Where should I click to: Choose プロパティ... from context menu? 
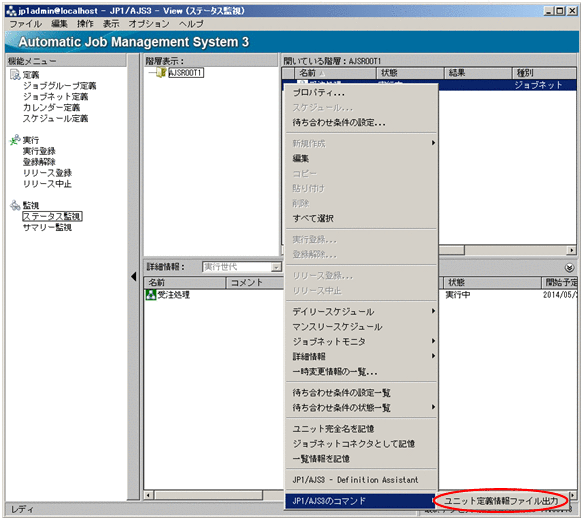(361, 93)
